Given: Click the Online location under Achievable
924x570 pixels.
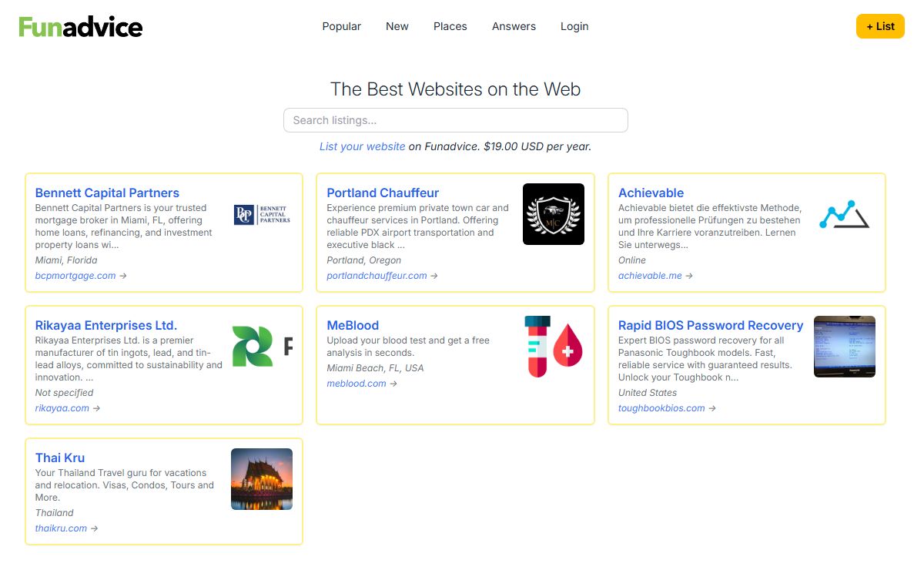Looking at the screenshot, I should (x=632, y=260).
